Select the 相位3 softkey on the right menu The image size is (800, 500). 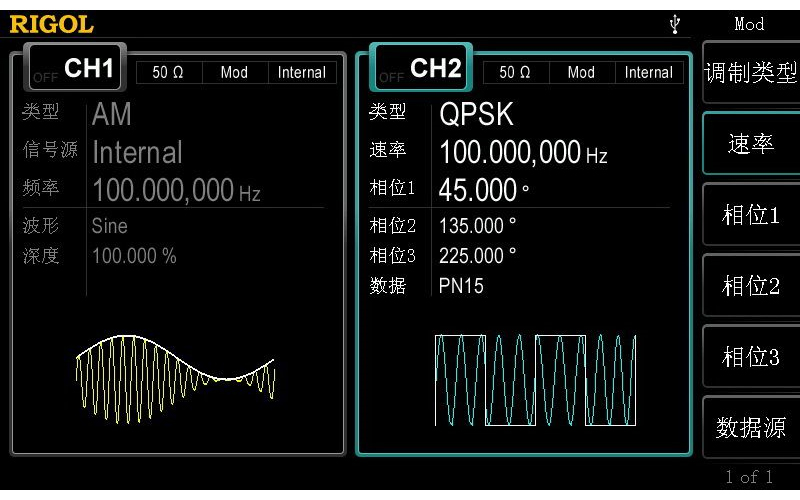click(751, 357)
